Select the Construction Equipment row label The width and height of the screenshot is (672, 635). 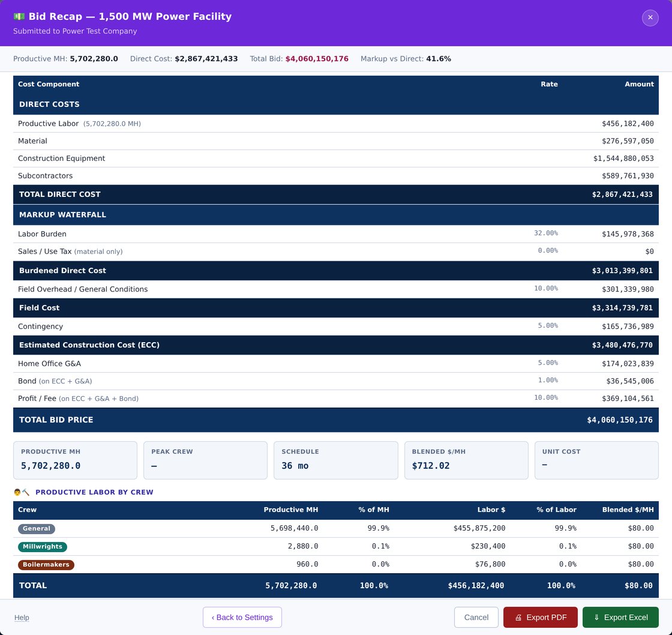(x=61, y=158)
